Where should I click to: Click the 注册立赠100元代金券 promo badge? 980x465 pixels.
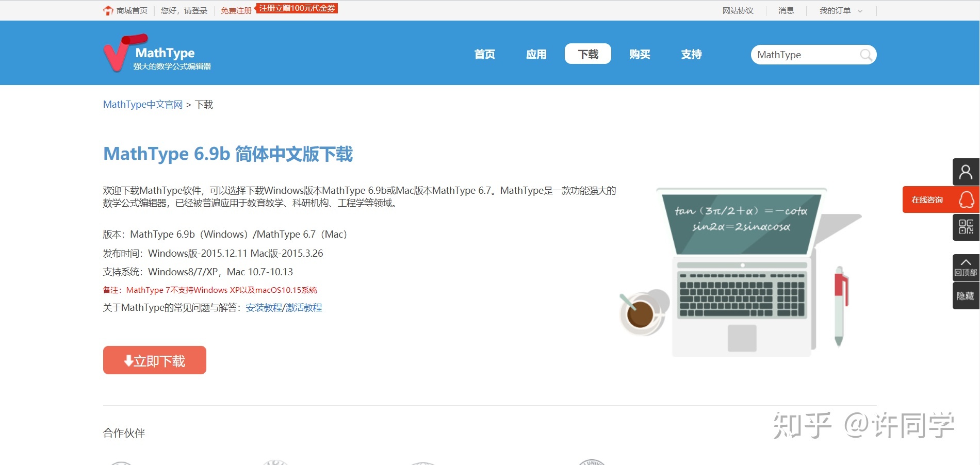pos(297,8)
